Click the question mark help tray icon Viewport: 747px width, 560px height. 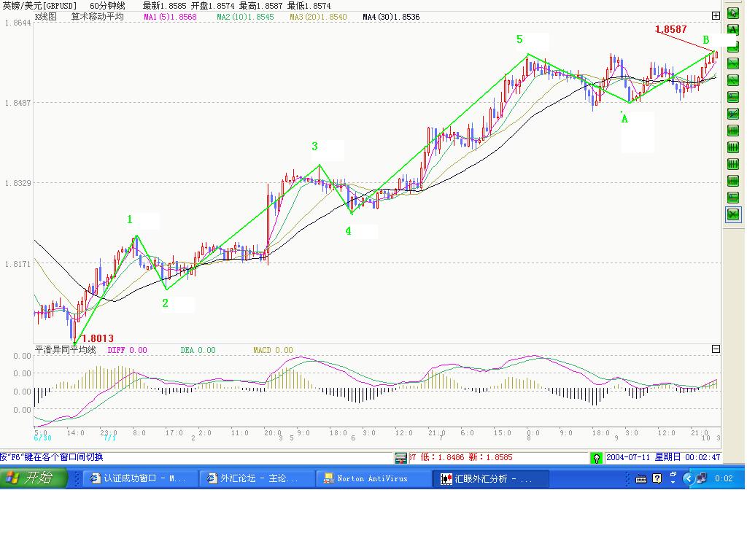(x=657, y=478)
